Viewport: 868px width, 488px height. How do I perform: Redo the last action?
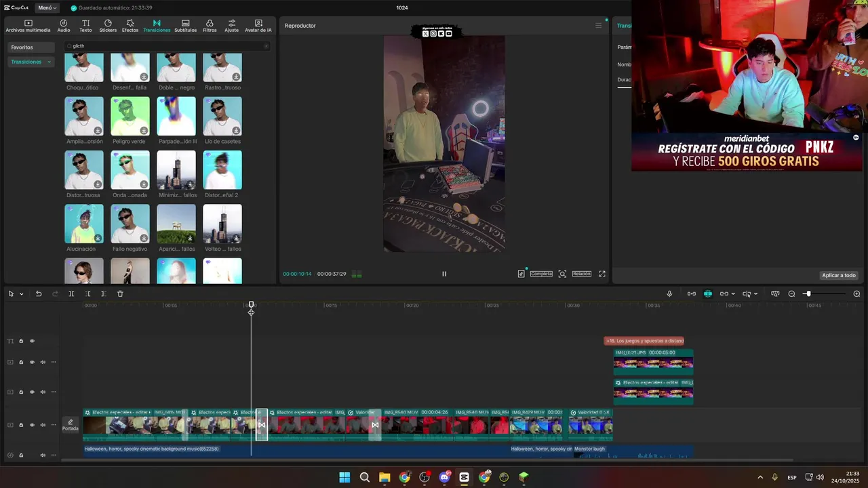pyautogui.click(x=55, y=293)
